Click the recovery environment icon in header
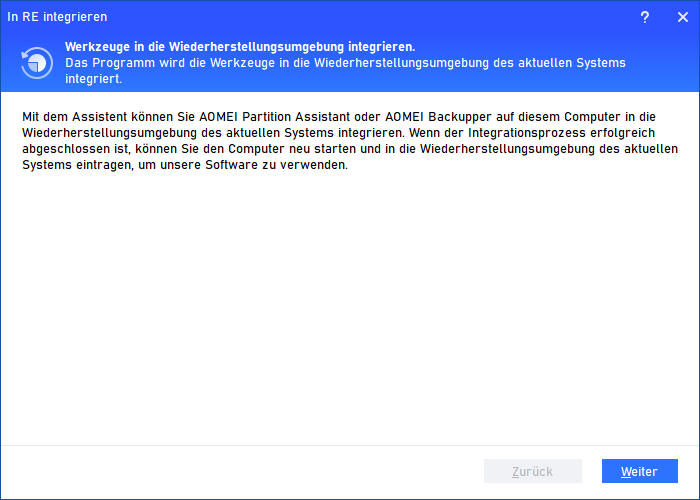This screenshot has height=500, width=700. [x=37, y=62]
